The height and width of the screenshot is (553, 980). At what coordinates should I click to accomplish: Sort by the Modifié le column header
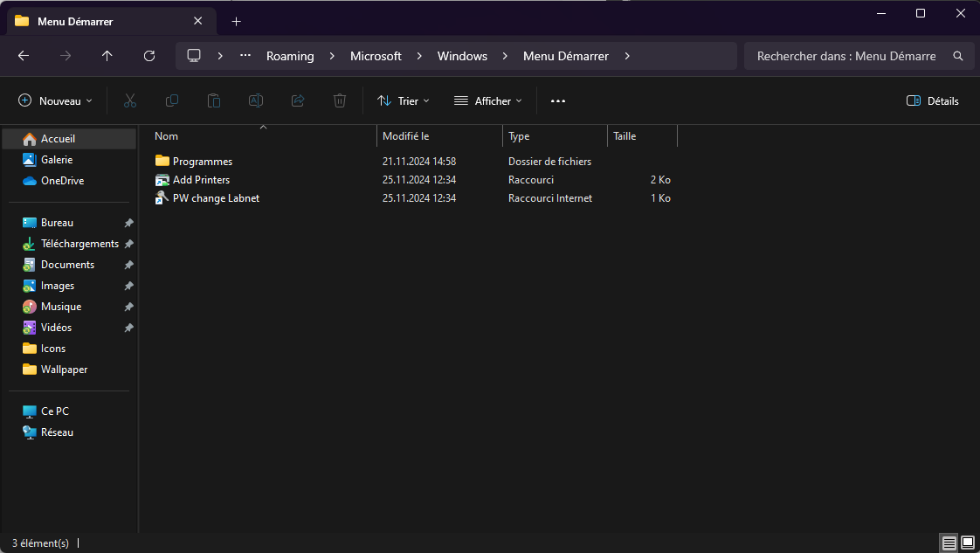(438, 136)
